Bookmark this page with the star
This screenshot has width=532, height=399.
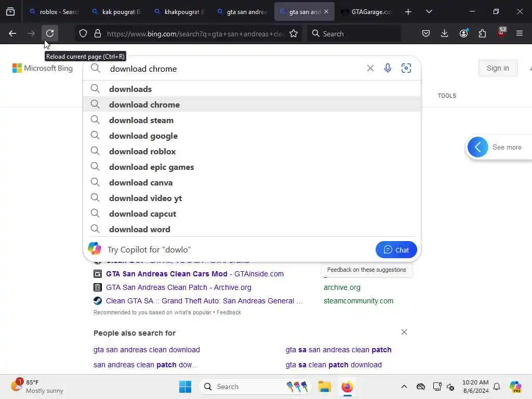pos(294,33)
